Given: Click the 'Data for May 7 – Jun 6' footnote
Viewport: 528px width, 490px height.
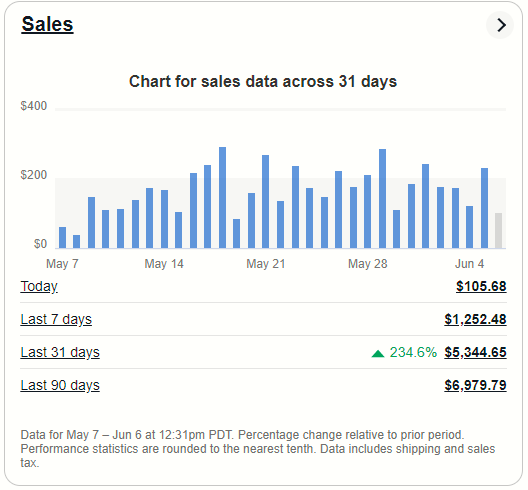Looking at the screenshot, I should tap(258, 450).
